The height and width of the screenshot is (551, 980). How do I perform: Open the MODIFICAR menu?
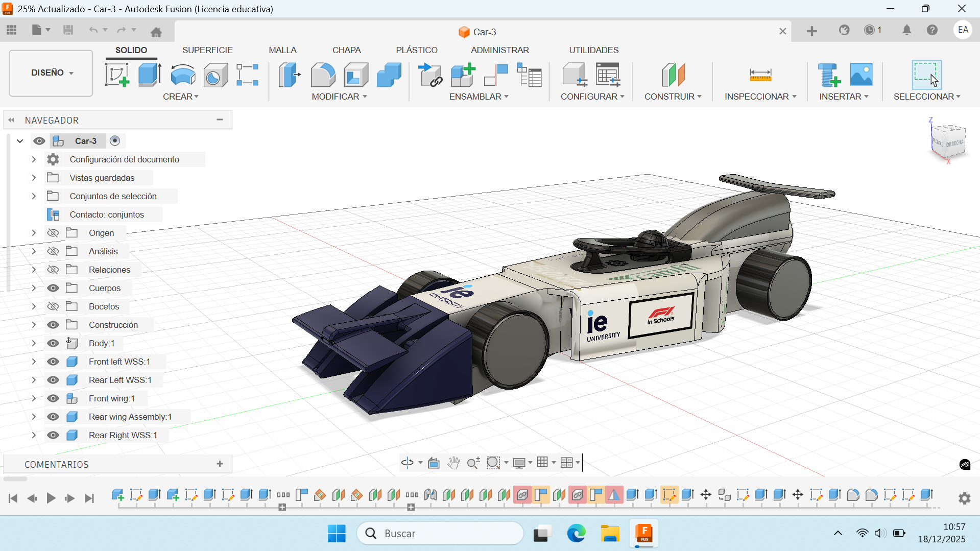tap(339, 97)
